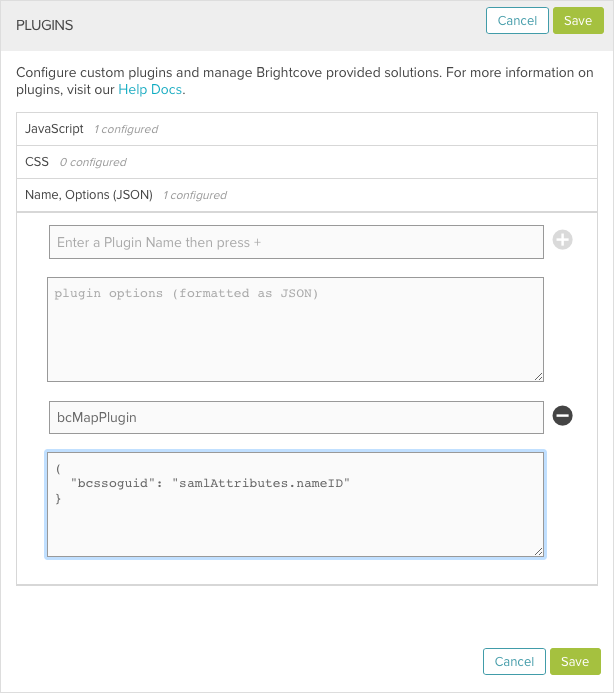614x693 pixels.
Task: Place cursor on samlAttributes.nameID text
Action: coord(263,483)
